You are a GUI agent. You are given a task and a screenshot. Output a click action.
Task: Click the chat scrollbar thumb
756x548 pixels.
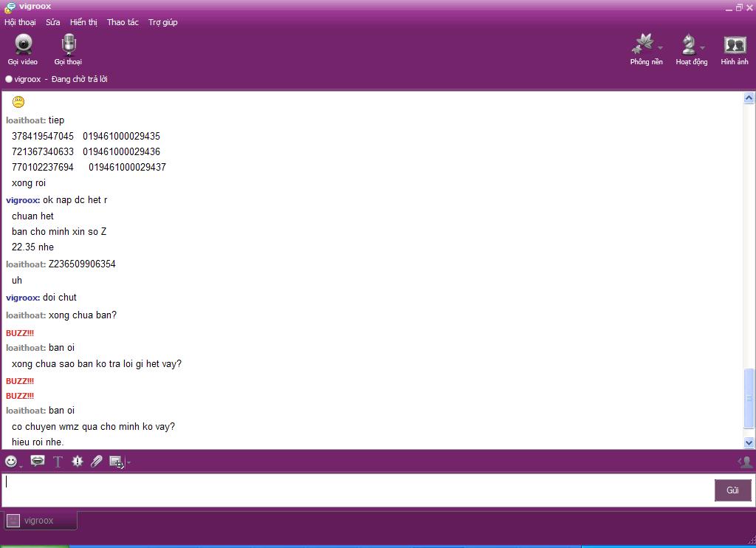coord(749,399)
